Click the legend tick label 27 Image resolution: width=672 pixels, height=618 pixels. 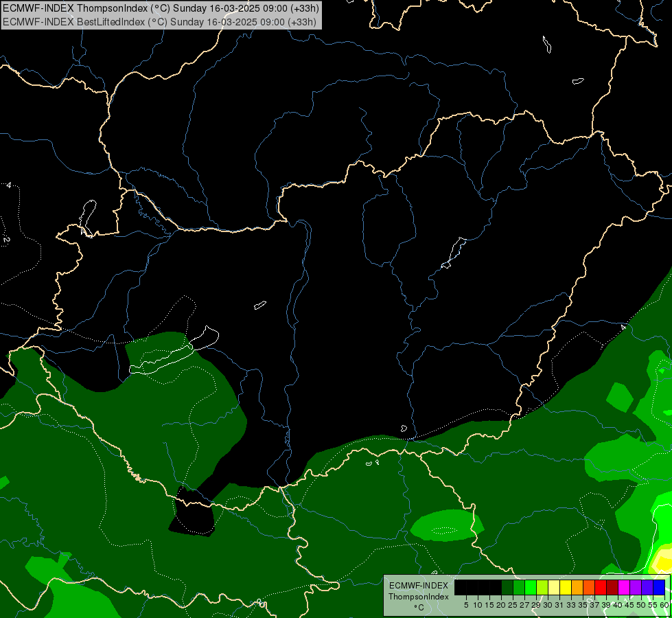tap(524, 605)
